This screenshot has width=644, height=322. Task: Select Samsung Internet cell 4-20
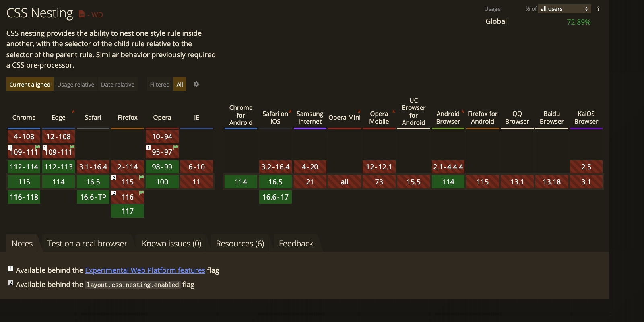(x=310, y=167)
